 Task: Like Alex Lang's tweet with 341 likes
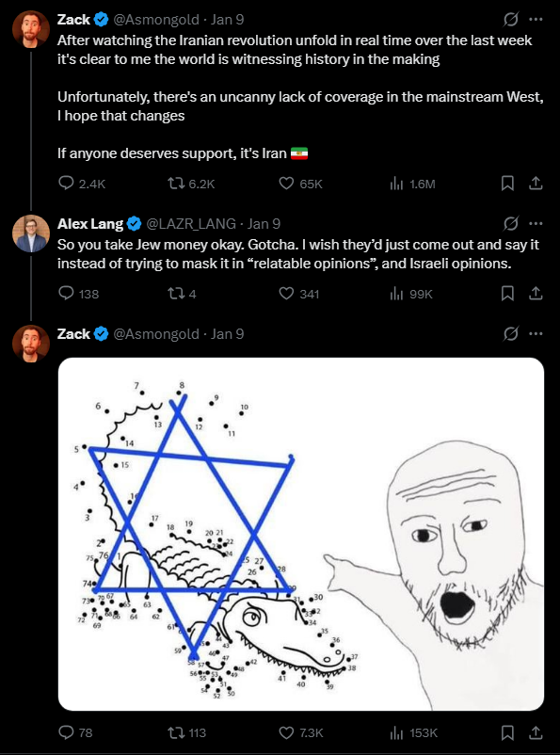[286, 293]
